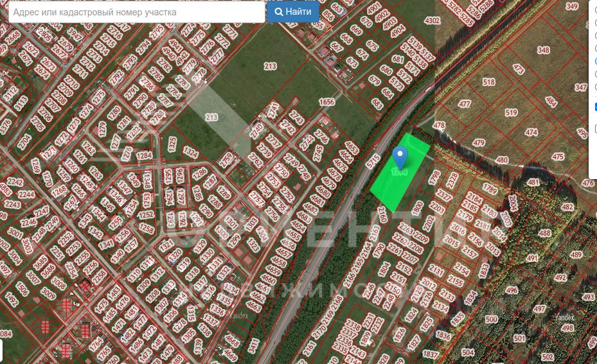Click parcel label 488
This screenshot has width=597, height=364.
(544, 233)
